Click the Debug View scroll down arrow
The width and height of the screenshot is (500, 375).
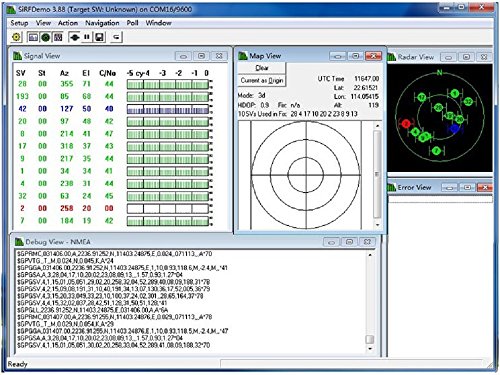coord(370,349)
